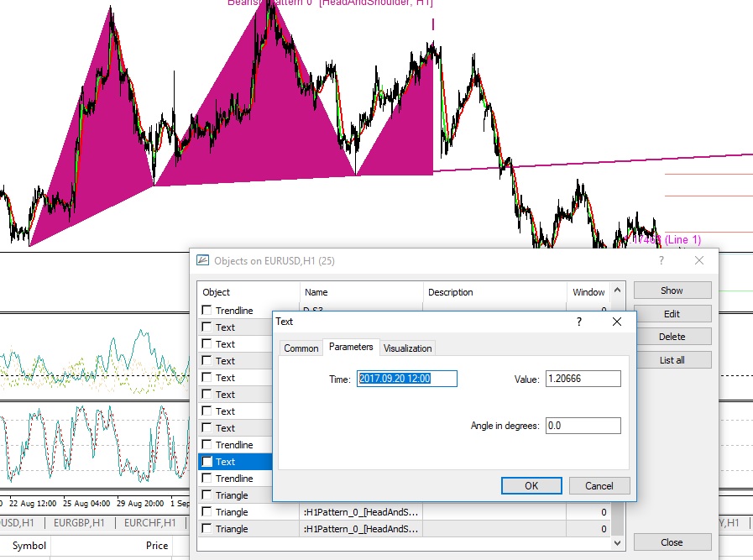Click the Delete button in Objects dialog
753x560 pixels.
click(x=672, y=337)
